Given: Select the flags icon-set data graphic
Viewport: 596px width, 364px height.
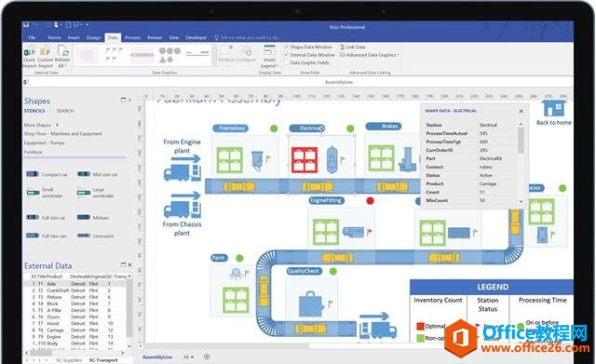Looking at the screenshot, I should (x=114, y=54).
